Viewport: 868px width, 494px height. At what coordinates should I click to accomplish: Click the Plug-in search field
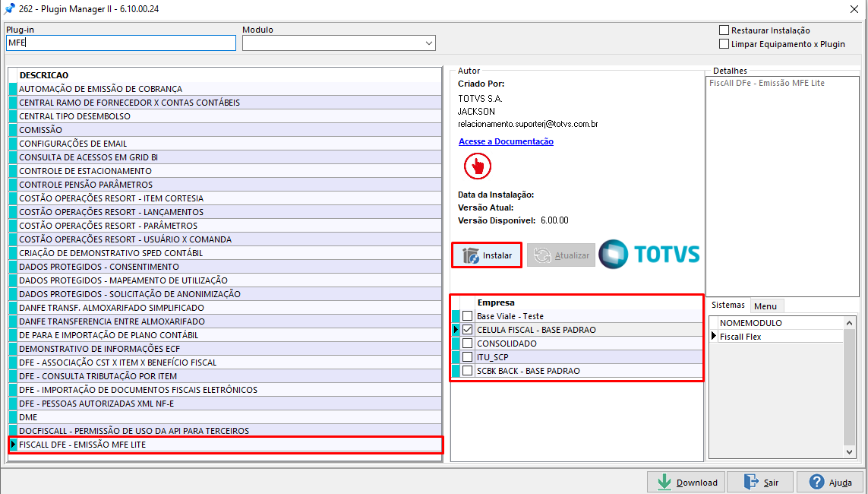pos(122,43)
